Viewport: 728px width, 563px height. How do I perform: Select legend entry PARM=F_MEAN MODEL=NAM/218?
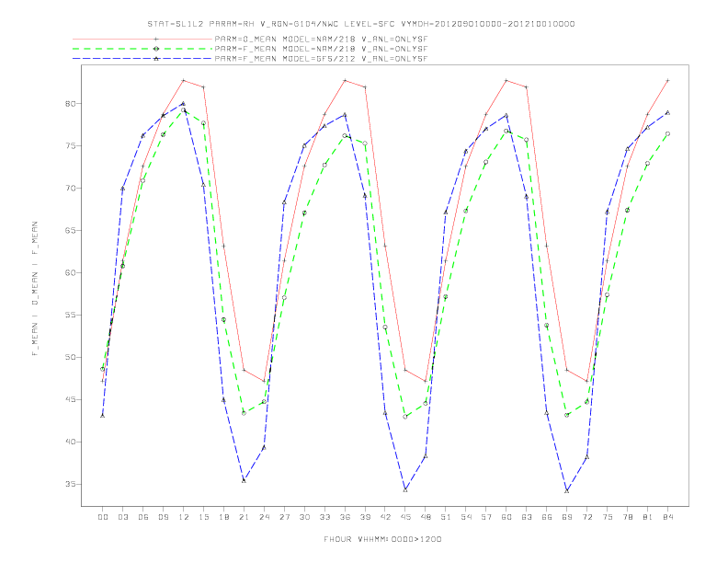pos(321,49)
